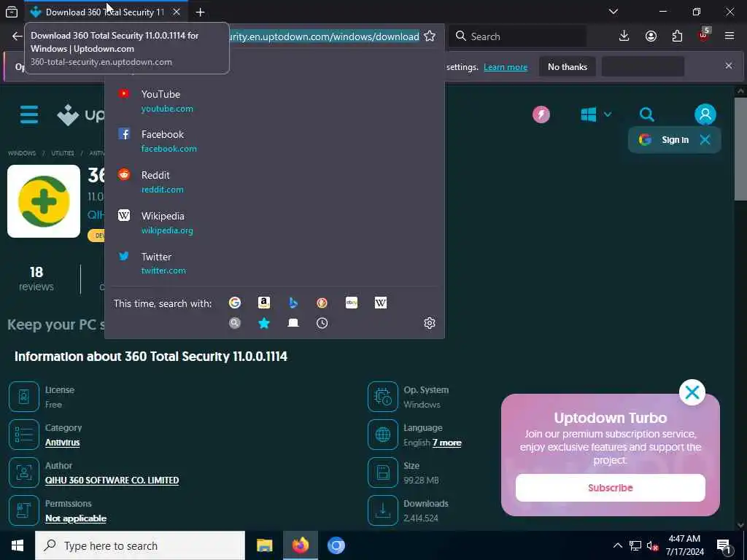Click in the Firefox Search box
The width and height of the screenshot is (747, 560).
pyautogui.click(x=517, y=36)
